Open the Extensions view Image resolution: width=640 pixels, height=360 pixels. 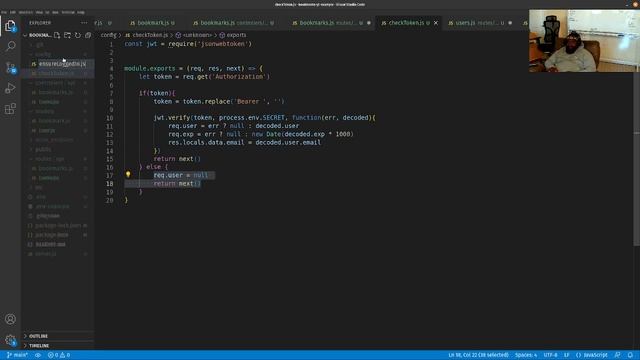tap(10, 109)
